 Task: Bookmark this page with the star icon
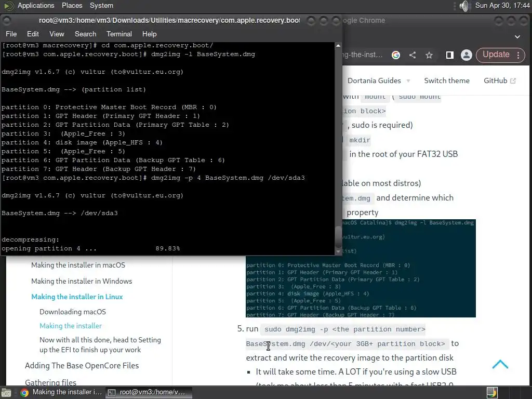(x=429, y=55)
